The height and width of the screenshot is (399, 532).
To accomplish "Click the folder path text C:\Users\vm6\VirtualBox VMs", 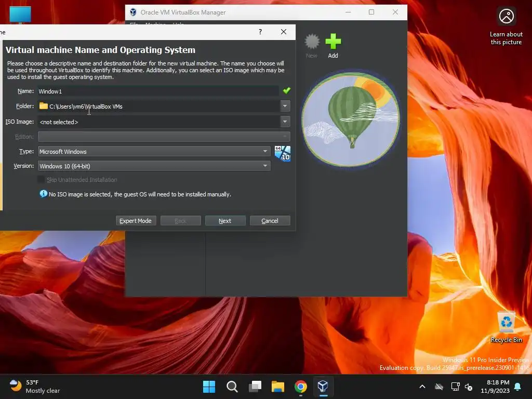I will (x=86, y=106).
